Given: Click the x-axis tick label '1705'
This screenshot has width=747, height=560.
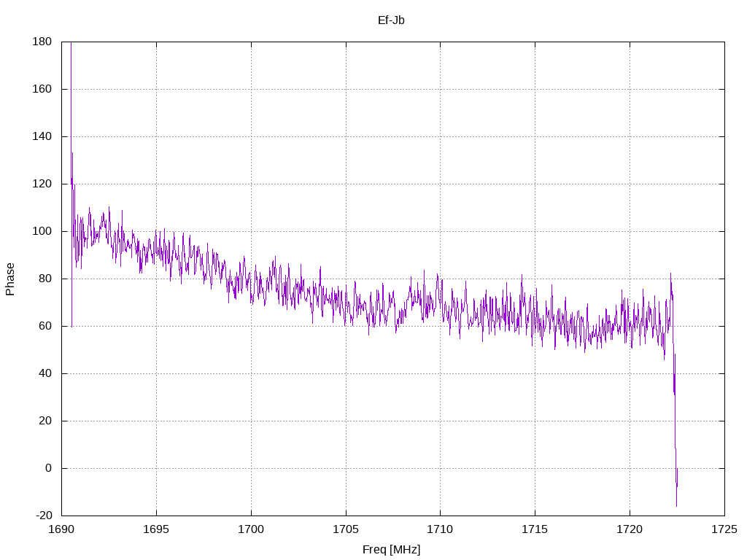Looking at the screenshot, I should 346,529.
